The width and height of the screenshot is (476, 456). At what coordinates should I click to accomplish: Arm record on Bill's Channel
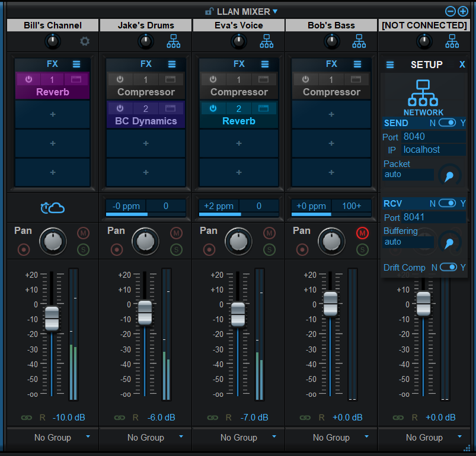[24, 249]
